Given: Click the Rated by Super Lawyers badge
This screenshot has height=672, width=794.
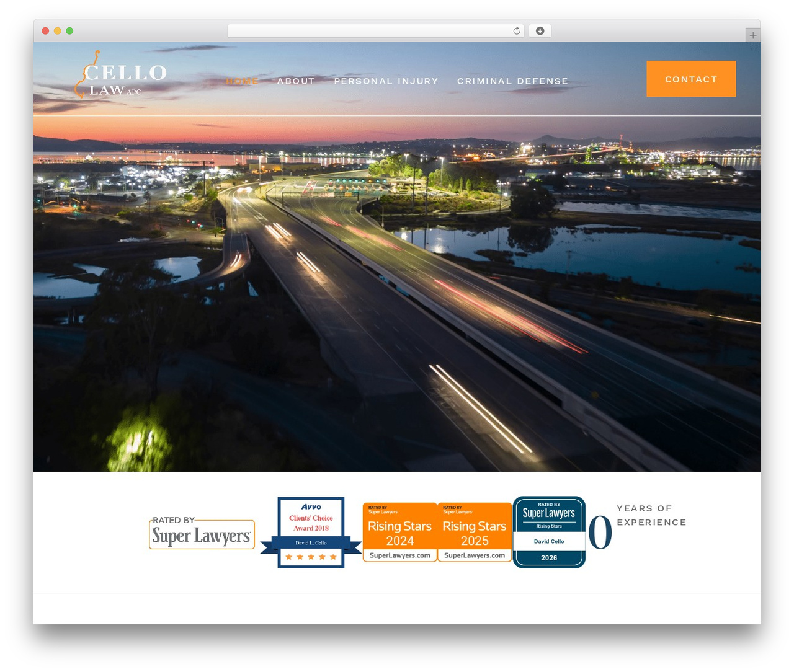Looking at the screenshot, I should click(202, 533).
